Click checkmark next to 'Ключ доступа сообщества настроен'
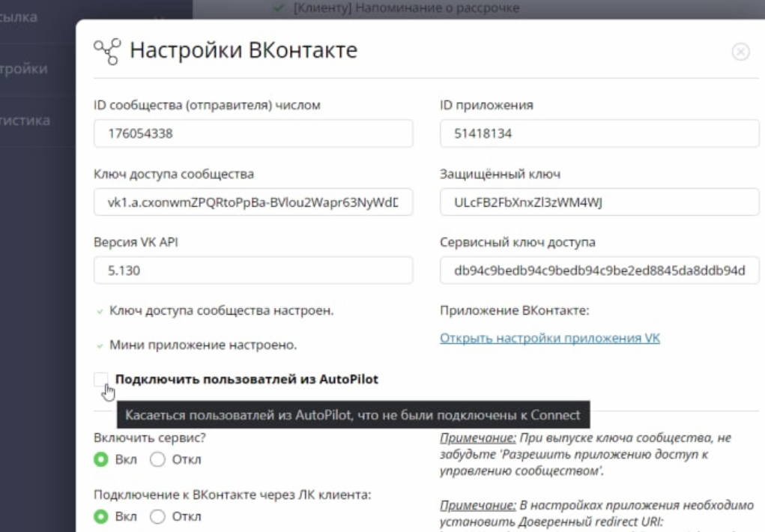 (x=100, y=312)
